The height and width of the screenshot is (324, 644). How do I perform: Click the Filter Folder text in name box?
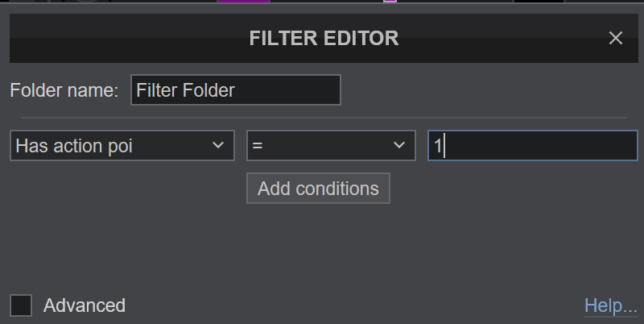(x=186, y=90)
